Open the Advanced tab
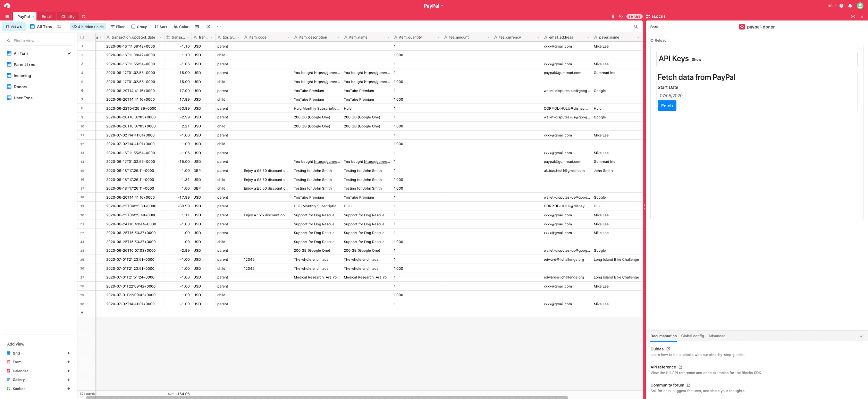The height and width of the screenshot is (399, 868). coord(717,336)
